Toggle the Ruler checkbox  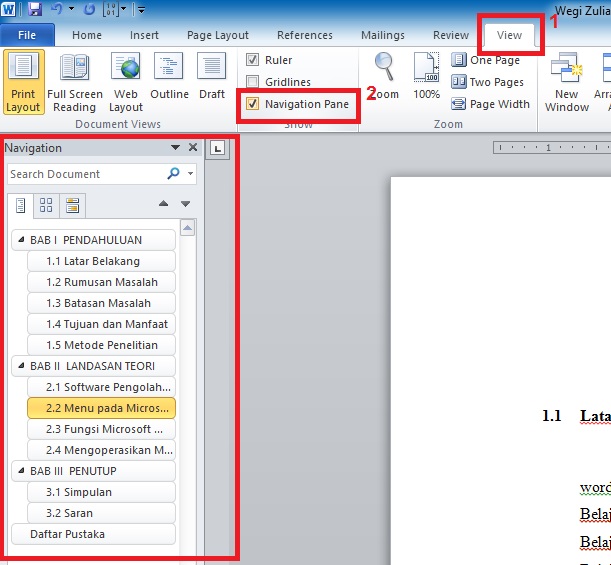click(253, 60)
